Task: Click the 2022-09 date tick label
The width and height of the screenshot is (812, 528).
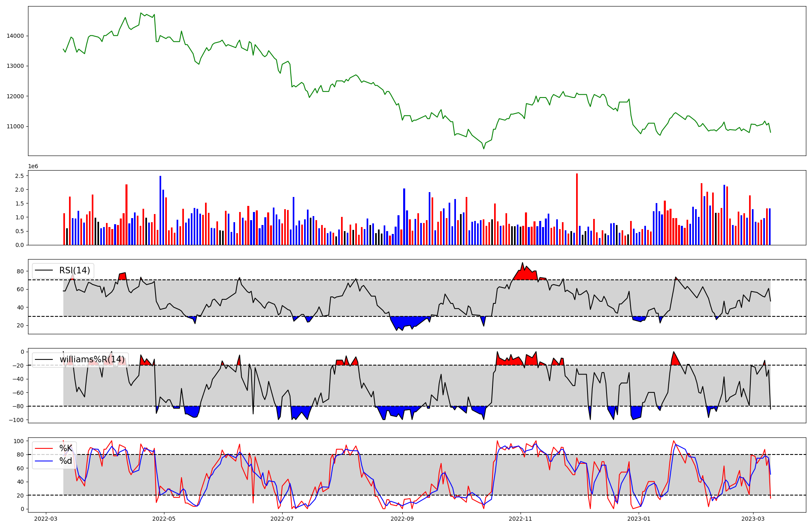Action: [402, 519]
